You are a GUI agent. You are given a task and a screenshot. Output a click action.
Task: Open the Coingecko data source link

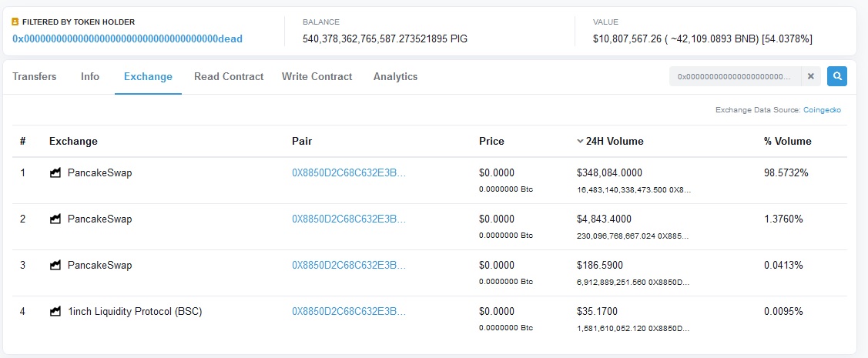[822, 110]
